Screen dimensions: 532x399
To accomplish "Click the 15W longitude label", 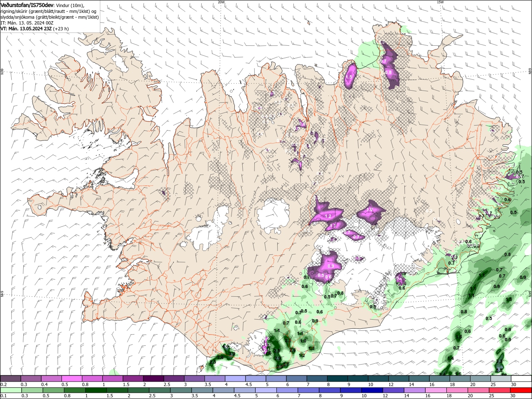I will (440, 2).
